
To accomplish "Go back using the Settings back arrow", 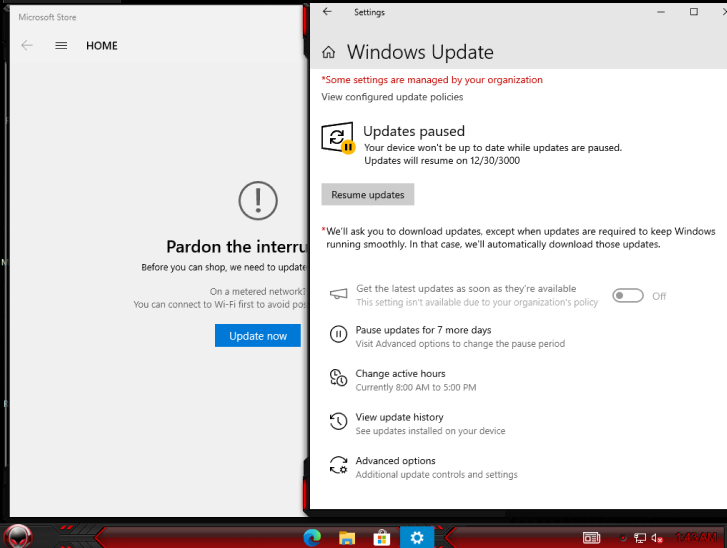I will (x=327, y=12).
